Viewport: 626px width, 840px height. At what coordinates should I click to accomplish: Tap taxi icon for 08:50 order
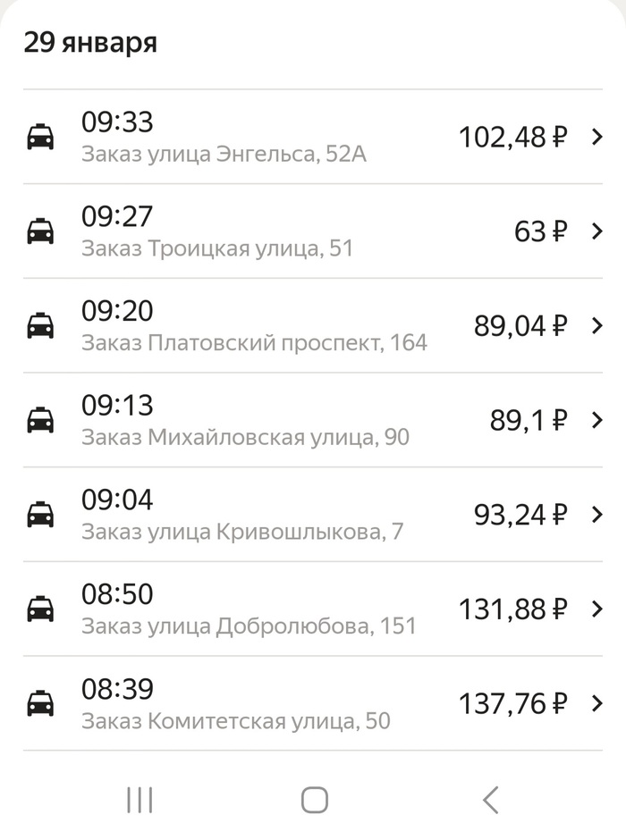pos(40,609)
